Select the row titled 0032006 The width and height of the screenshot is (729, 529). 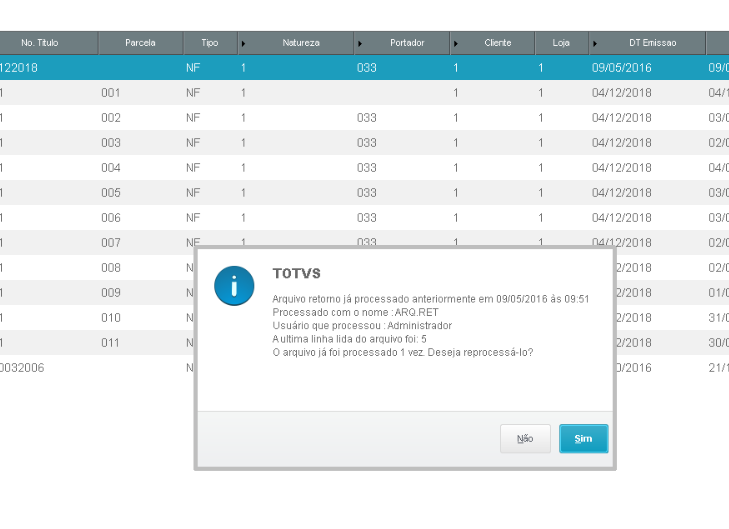tap(97, 368)
